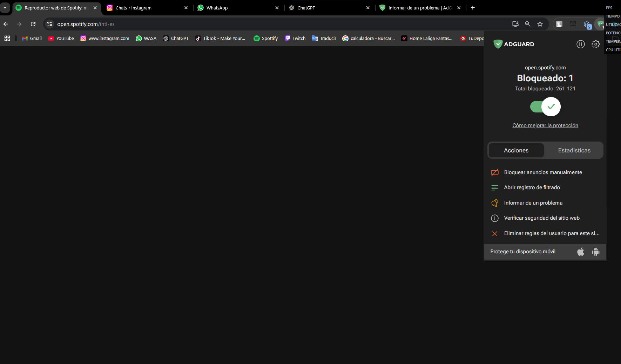Disable protection for open.spotify.com

545,107
